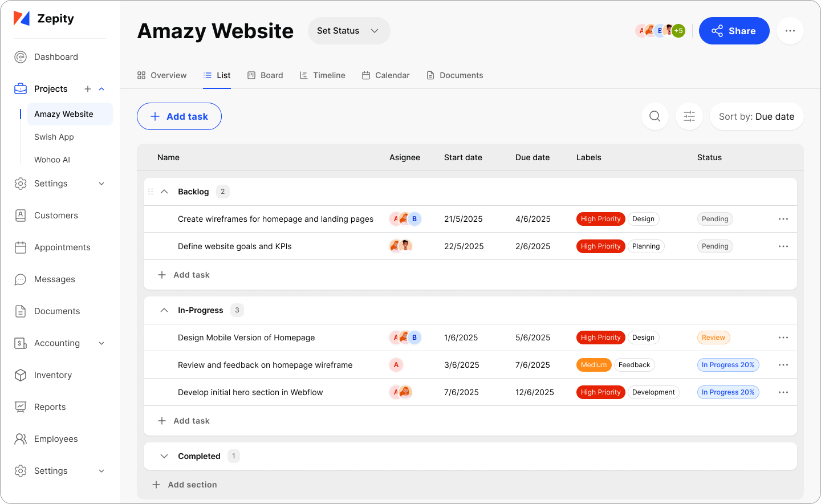
Task: Click the outlined Add task button
Action: 179,116
